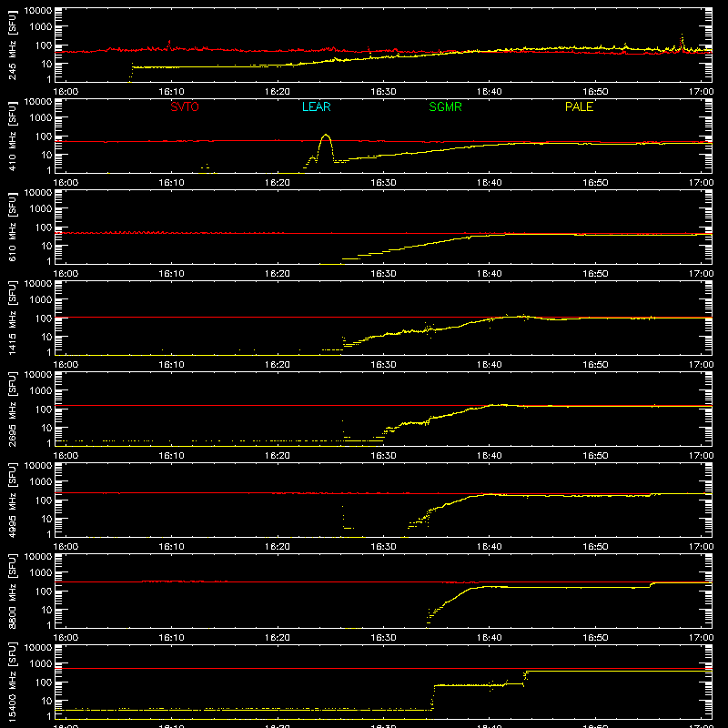Click the 100 y-axis value on 610 MHz plot
Image resolution: width=728 pixels, height=728 pixels.
(44, 227)
